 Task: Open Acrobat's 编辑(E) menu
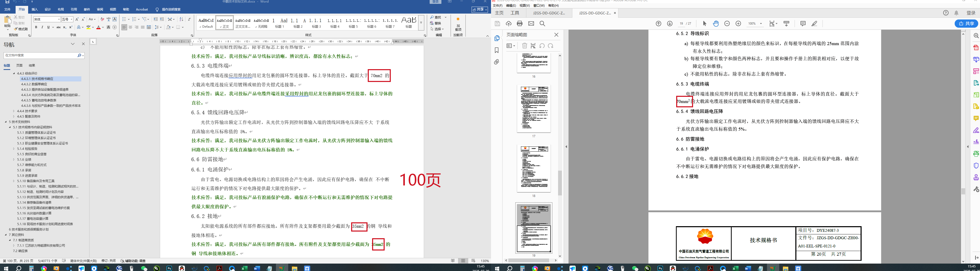(x=511, y=6)
